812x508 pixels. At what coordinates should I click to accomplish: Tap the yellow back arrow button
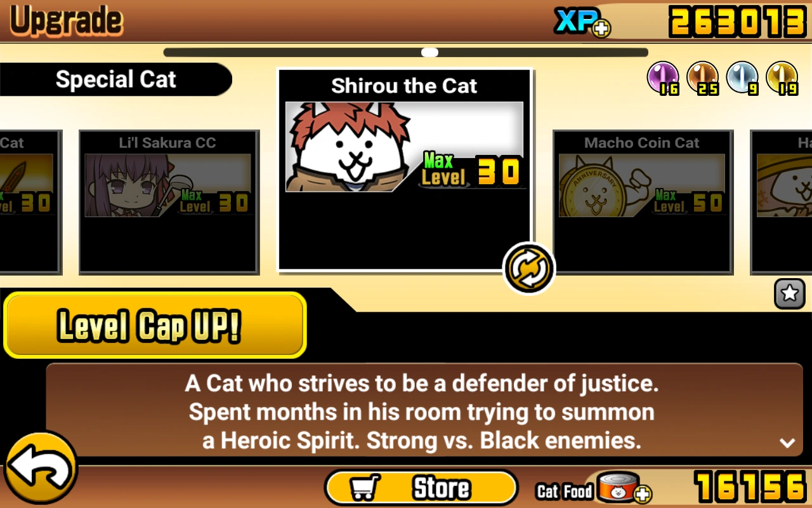click(x=41, y=469)
